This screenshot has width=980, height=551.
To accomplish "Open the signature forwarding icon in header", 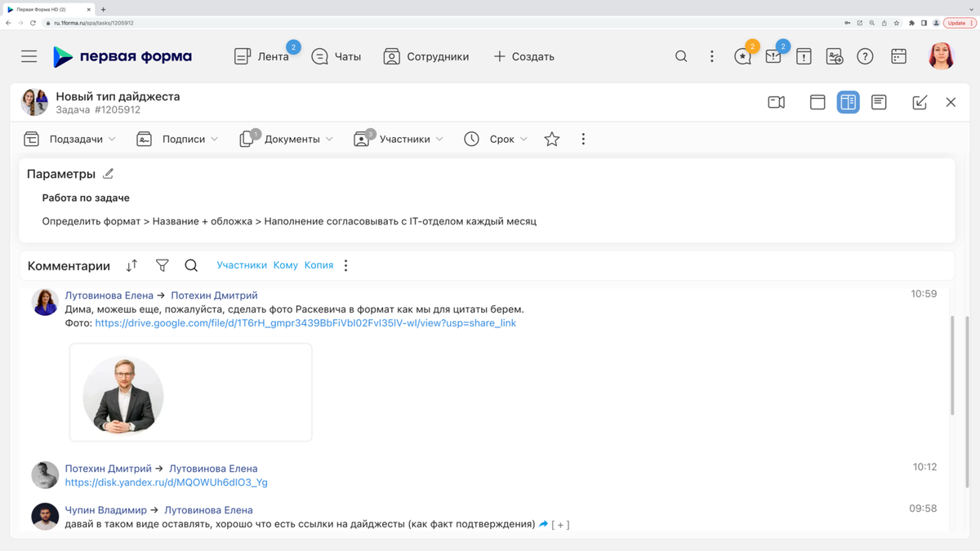I will tap(835, 56).
